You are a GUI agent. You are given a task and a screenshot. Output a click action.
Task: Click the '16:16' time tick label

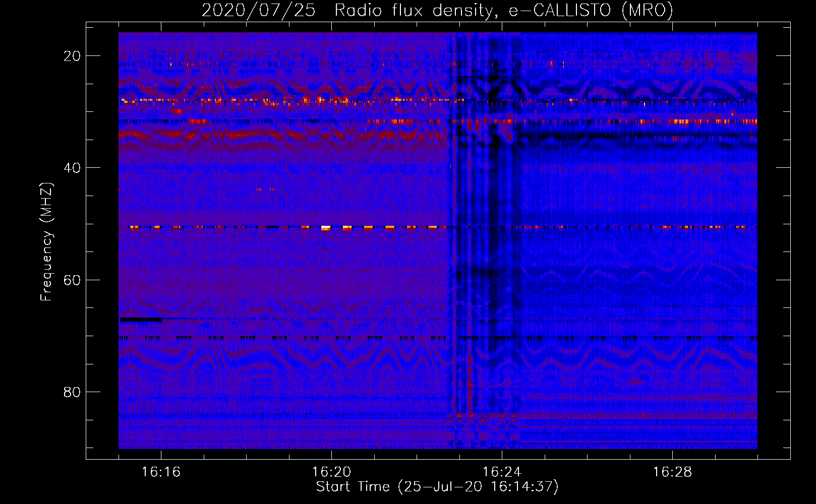tap(161, 472)
